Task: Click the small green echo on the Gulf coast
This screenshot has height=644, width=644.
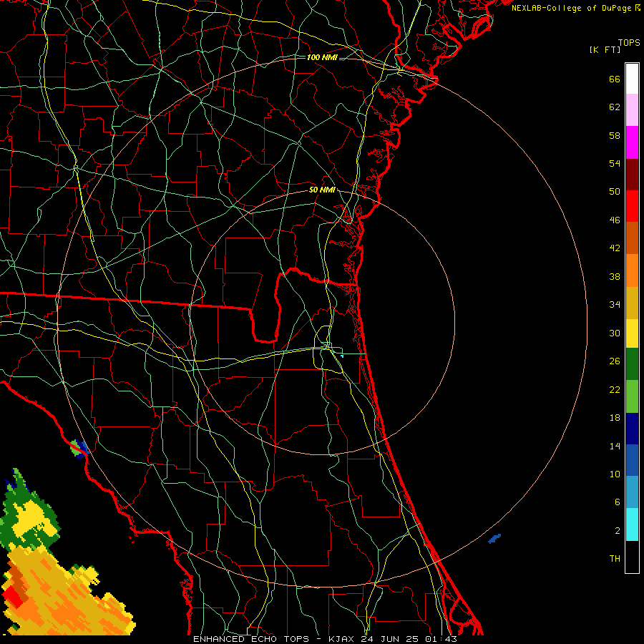Action: [x=75, y=448]
